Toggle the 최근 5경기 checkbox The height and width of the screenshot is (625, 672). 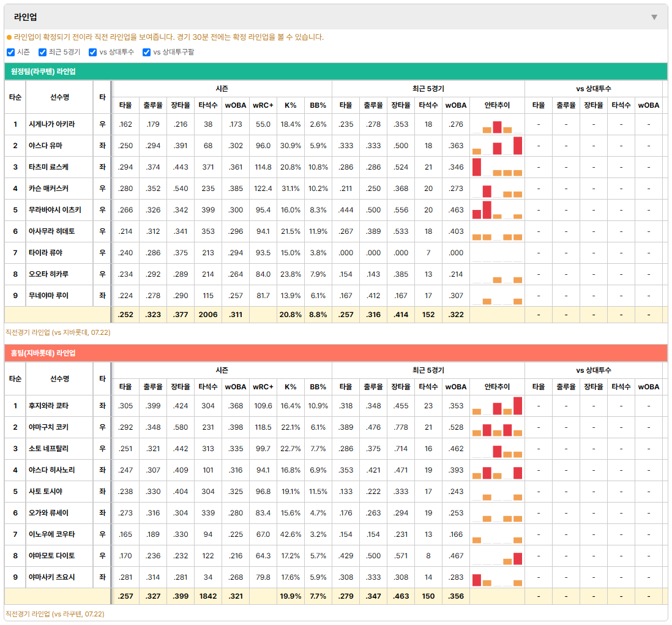(42, 52)
